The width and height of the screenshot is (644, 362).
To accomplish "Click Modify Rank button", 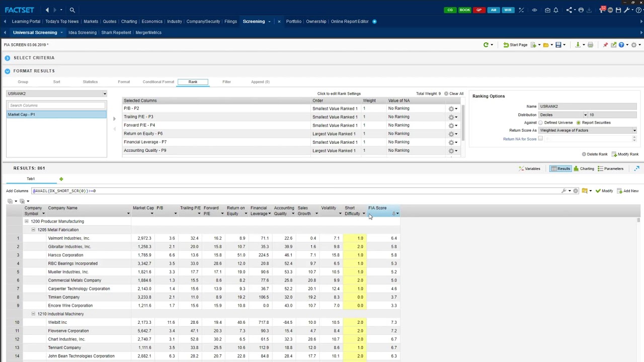I will pos(625,154).
